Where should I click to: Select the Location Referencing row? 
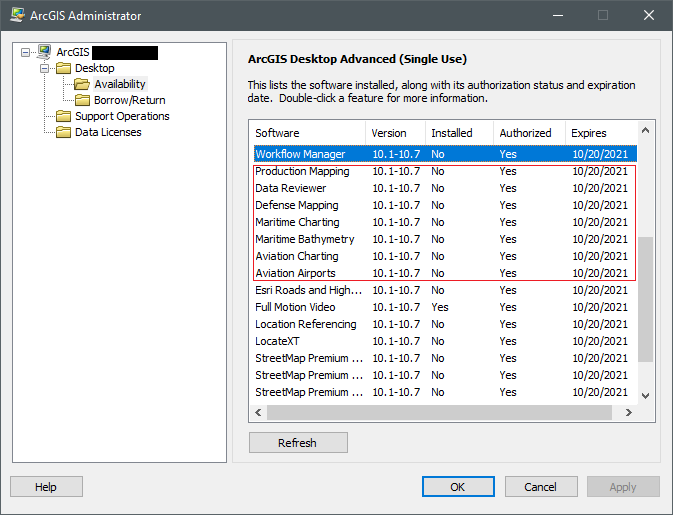pos(445,324)
